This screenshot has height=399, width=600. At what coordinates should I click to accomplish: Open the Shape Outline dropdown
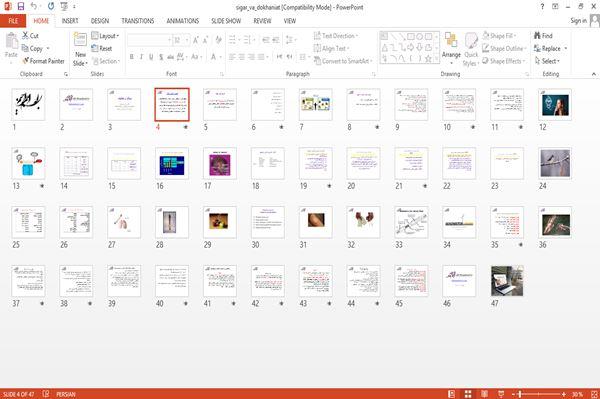(x=504, y=48)
